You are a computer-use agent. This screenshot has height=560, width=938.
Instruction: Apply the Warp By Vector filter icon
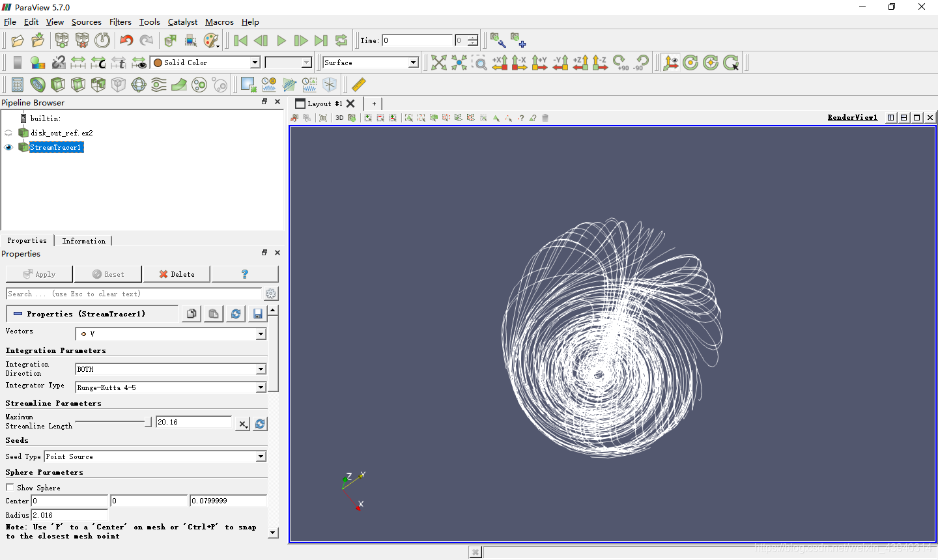(179, 85)
